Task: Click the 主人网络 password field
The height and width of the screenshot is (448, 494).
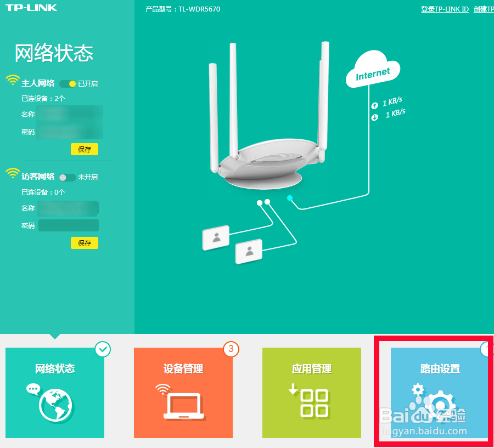Action: [x=70, y=132]
